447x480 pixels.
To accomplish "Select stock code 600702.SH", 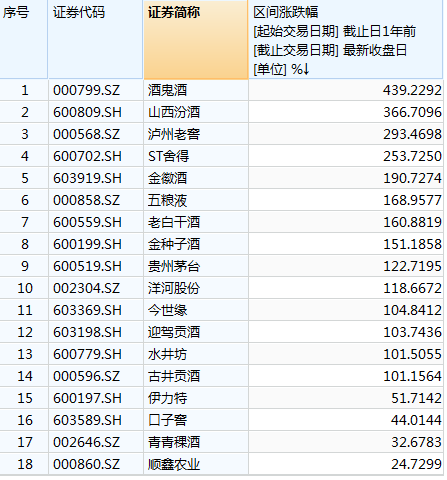I will pos(87,156).
